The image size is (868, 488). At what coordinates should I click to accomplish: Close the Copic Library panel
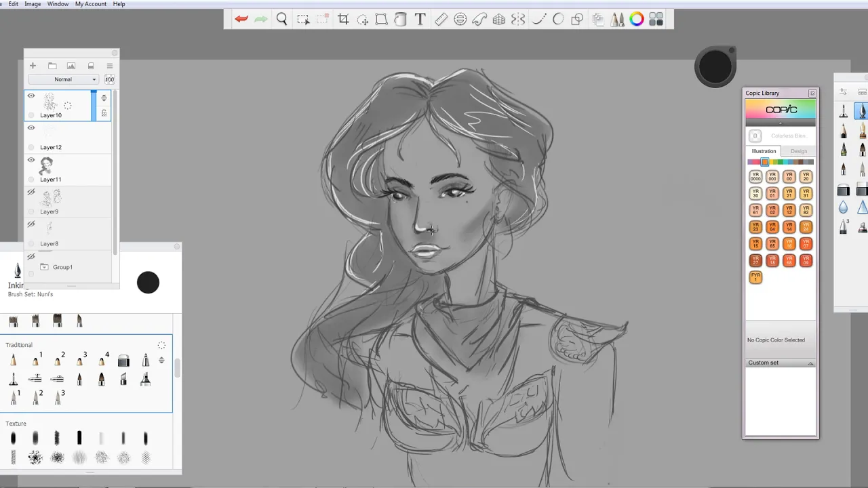[x=812, y=93]
